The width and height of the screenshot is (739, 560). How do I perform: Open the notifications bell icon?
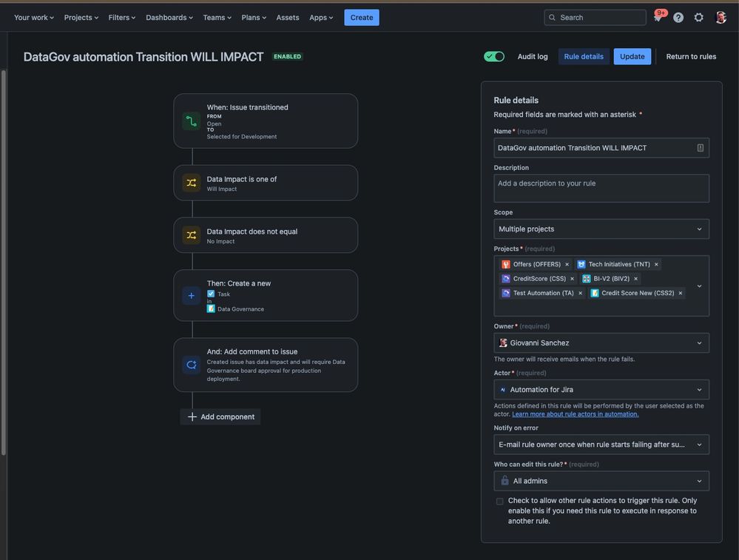click(x=658, y=18)
